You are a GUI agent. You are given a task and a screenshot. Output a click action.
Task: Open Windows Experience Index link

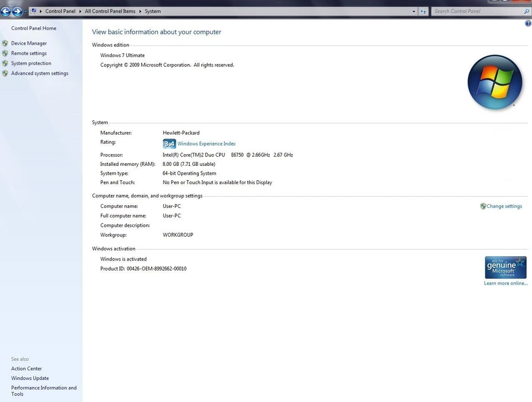pyautogui.click(x=207, y=144)
